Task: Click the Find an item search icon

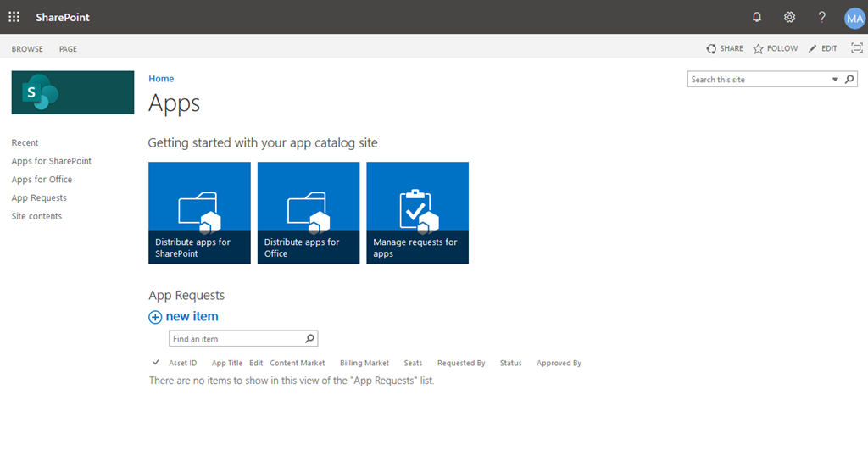Action: coord(310,339)
